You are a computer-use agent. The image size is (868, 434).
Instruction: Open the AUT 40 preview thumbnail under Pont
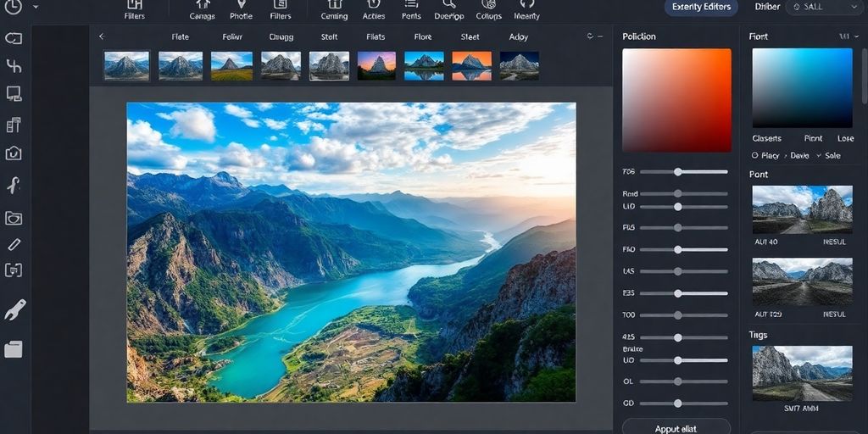tap(802, 209)
